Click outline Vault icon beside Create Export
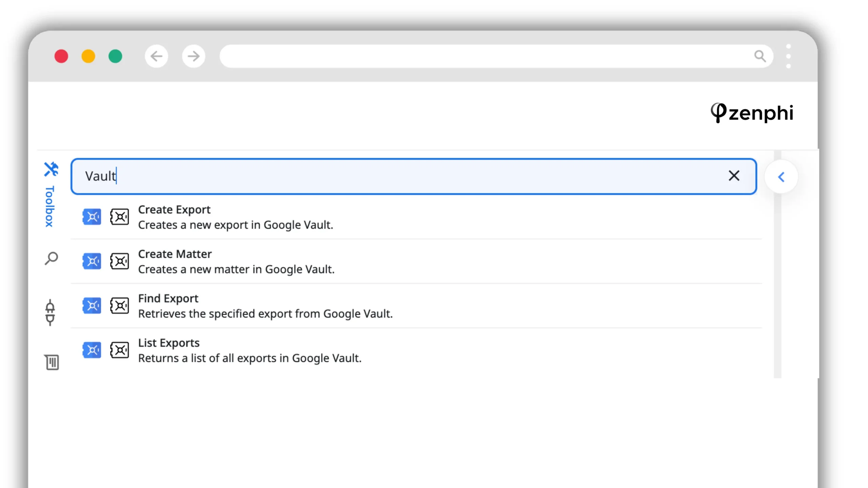 click(119, 217)
